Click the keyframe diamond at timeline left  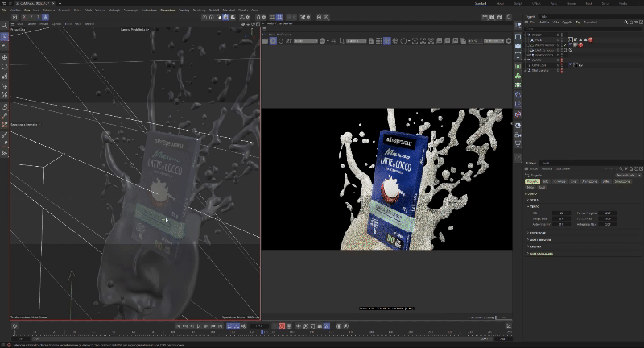coord(14,326)
